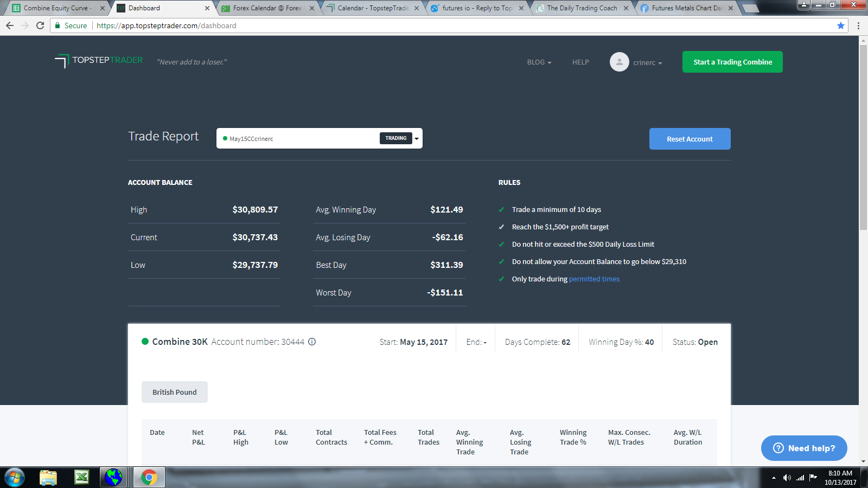Open the May15CCcrinerc account selector

click(x=319, y=138)
